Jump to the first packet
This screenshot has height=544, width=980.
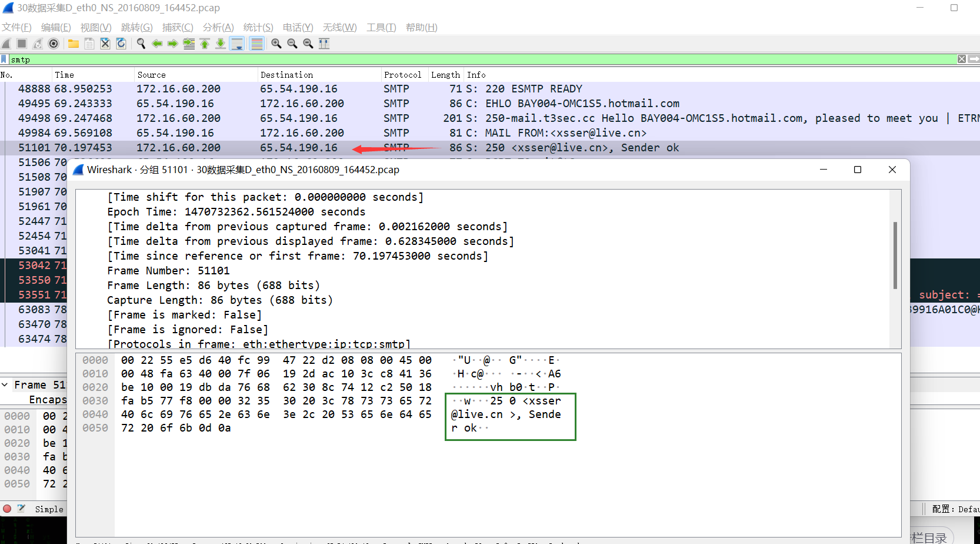pyautogui.click(x=205, y=44)
